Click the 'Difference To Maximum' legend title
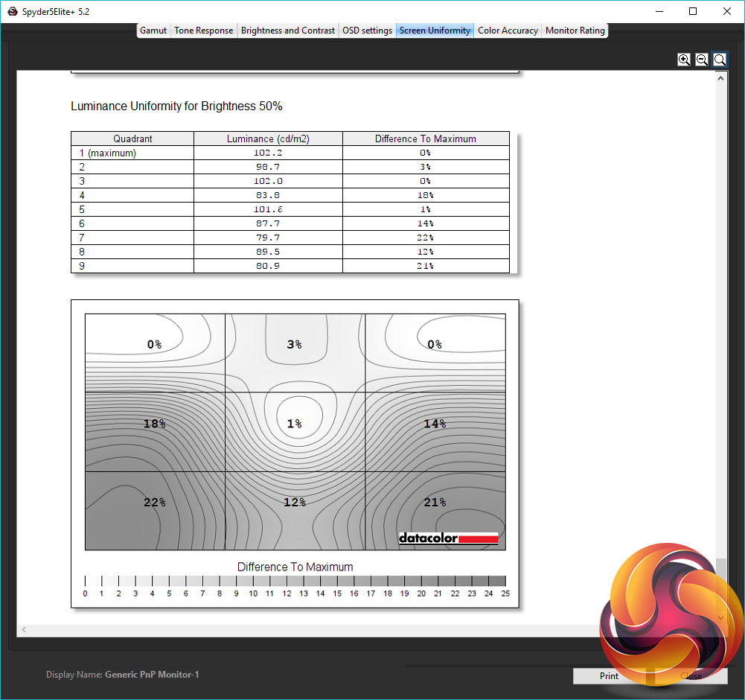 click(295, 567)
